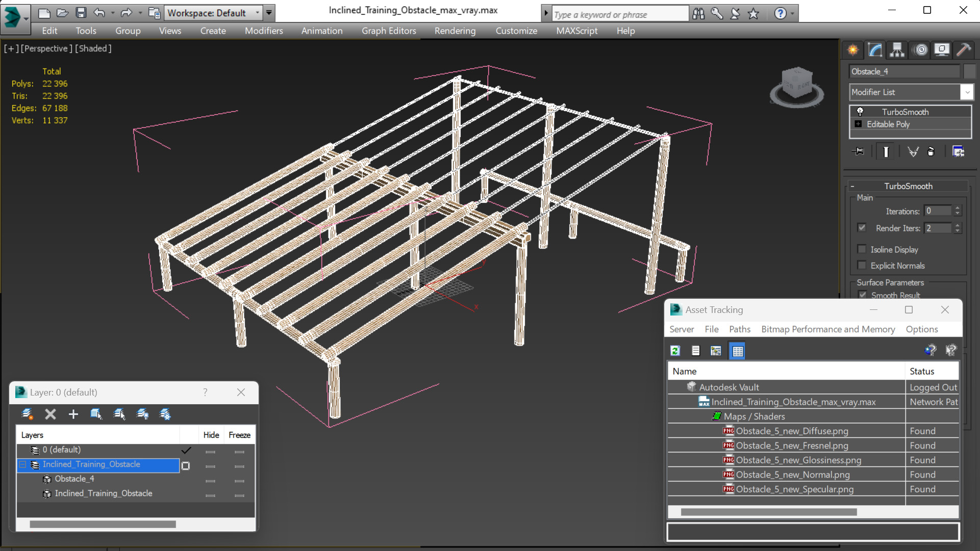Screen dimensions: 980x551
Task: Toggle TurboSmooth modifier lightbulb
Action: click(x=860, y=111)
